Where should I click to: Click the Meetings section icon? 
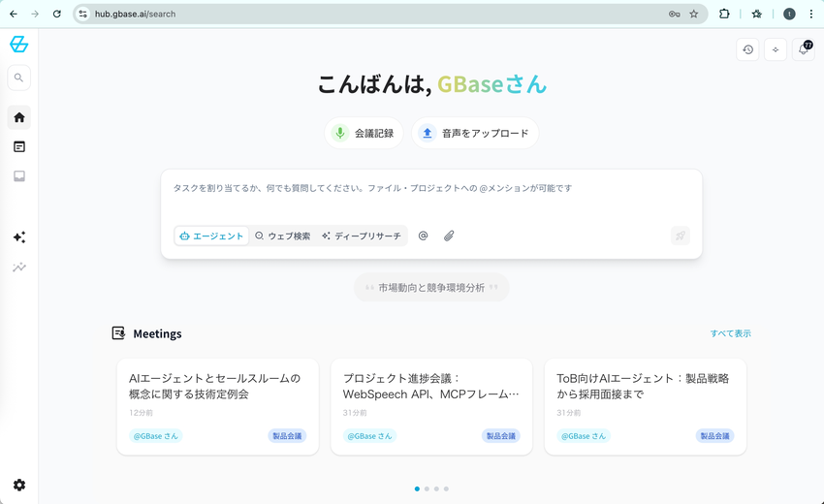tap(119, 333)
